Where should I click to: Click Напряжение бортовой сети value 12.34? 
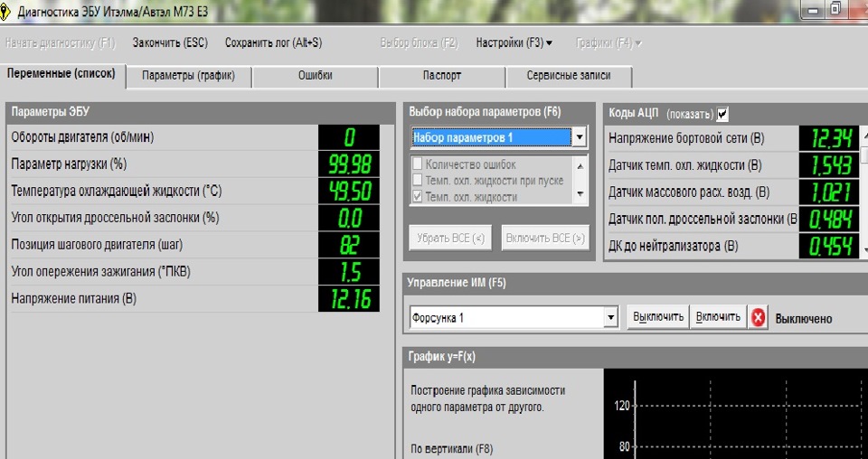tap(829, 138)
